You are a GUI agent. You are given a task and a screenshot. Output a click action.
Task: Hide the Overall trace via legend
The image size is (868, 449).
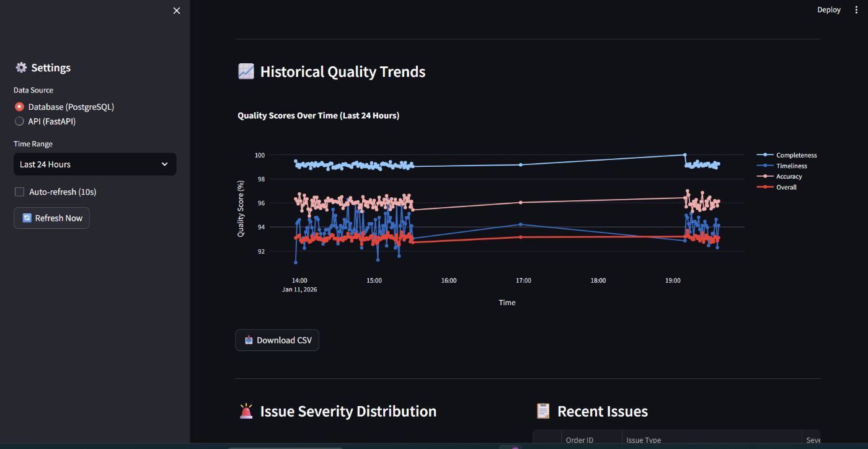(x=786, y=187)
